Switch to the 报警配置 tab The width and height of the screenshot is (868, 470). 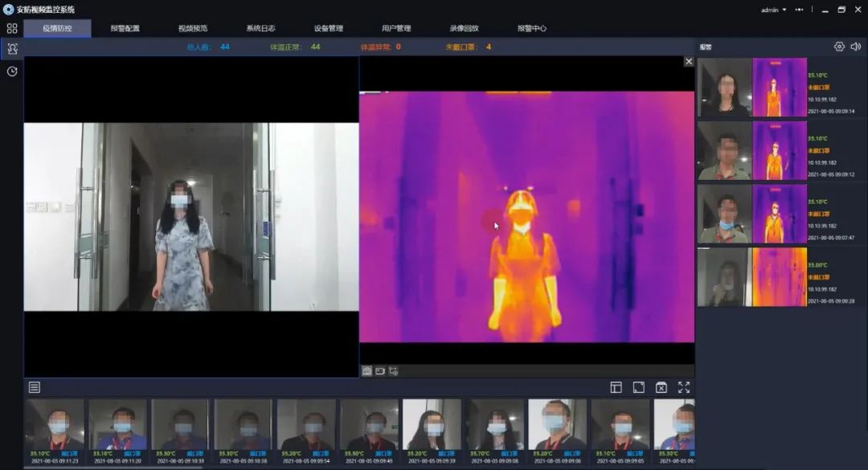point(125,28)
